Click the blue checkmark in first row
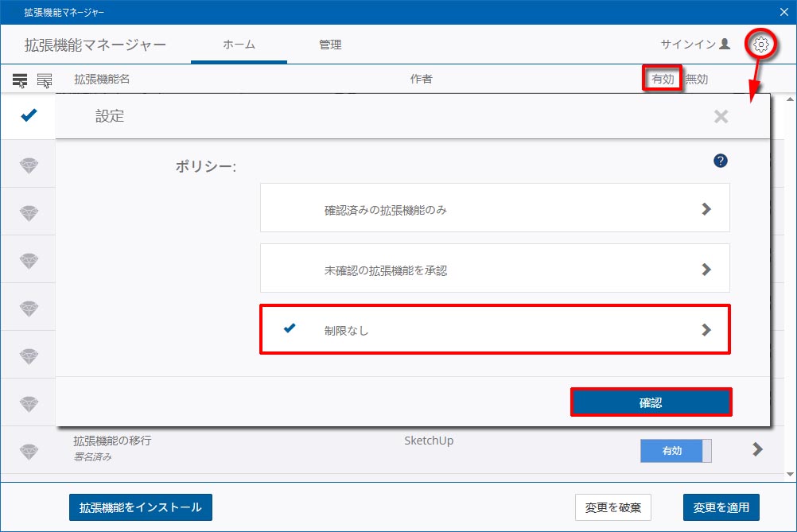 29,116
